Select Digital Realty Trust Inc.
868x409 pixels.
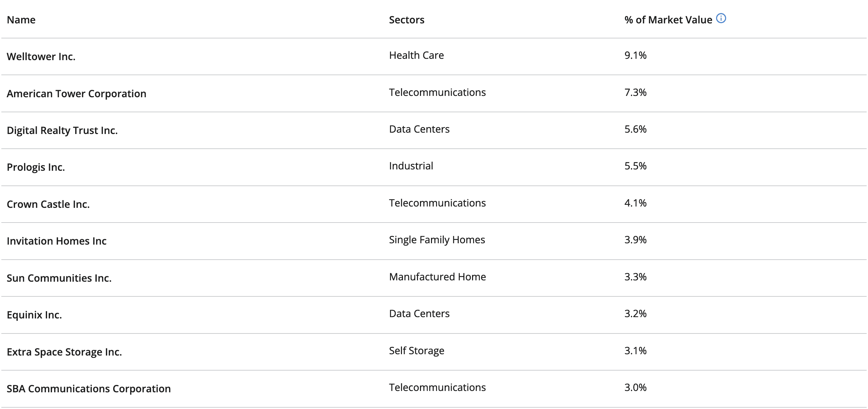62,131
